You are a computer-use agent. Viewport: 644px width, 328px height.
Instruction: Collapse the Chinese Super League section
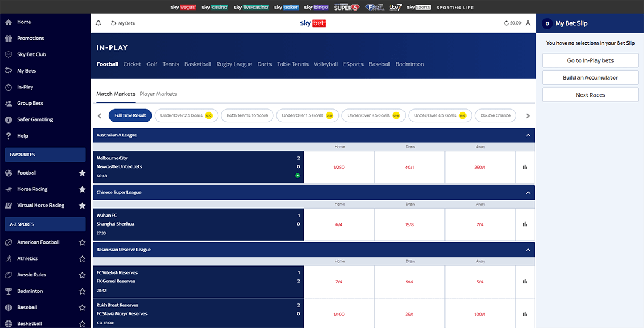click(x=527, y=192)
